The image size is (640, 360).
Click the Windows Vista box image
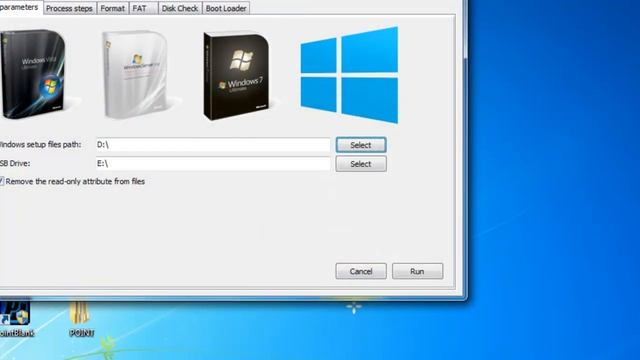point(33,73)
